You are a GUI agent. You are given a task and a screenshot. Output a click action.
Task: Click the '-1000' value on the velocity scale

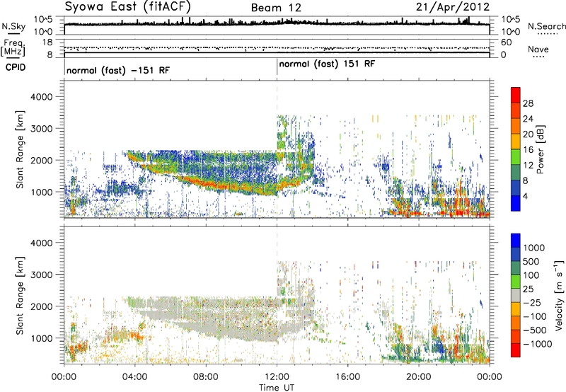point(537,344)
